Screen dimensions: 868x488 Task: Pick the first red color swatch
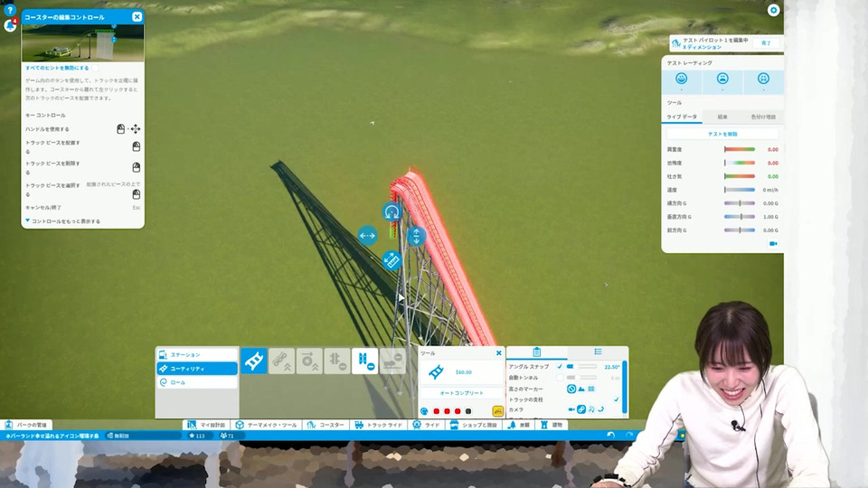click(436, 411)
